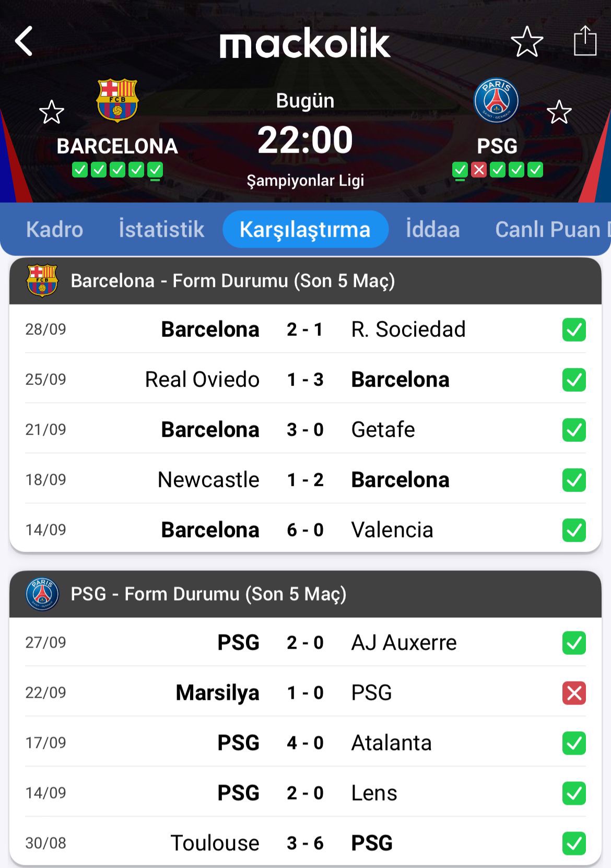
Task: Tap the red loss indicator under PSG name
Action: click(478, 170)
